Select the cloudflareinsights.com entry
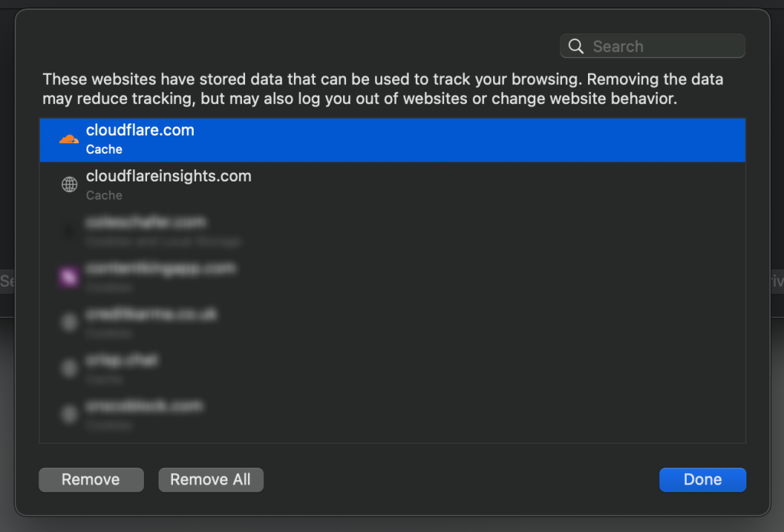The width and height of the screenshot is (784, 532). coord(168,176)
